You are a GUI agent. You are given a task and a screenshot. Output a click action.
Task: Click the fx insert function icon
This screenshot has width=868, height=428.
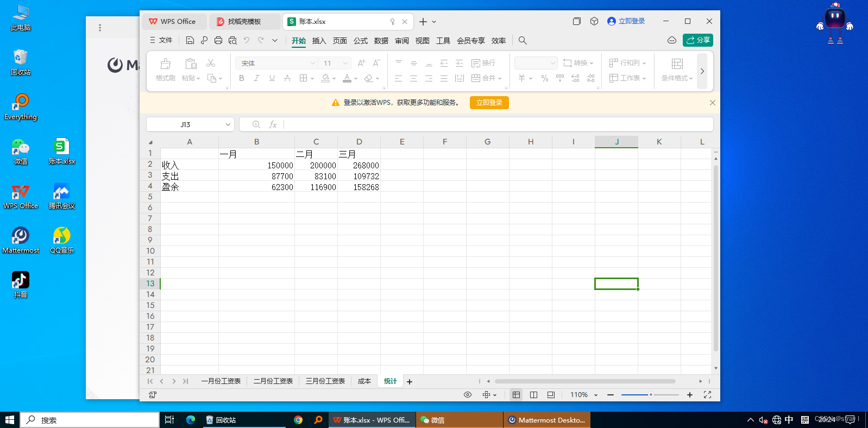click(x=273, y=124)
